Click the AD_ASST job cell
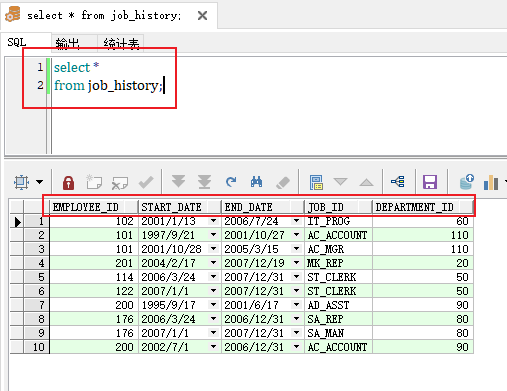Screen dimensions: 507x391 (x=338, y=305)
